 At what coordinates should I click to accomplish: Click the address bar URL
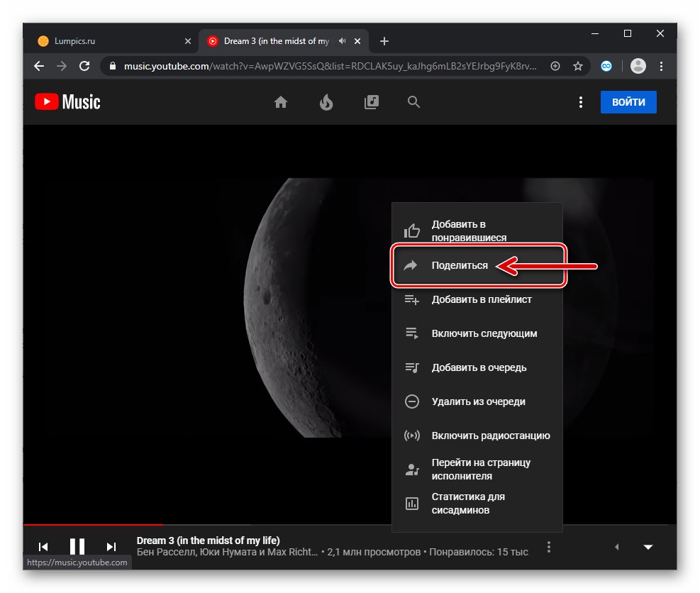tap(330, 67)
